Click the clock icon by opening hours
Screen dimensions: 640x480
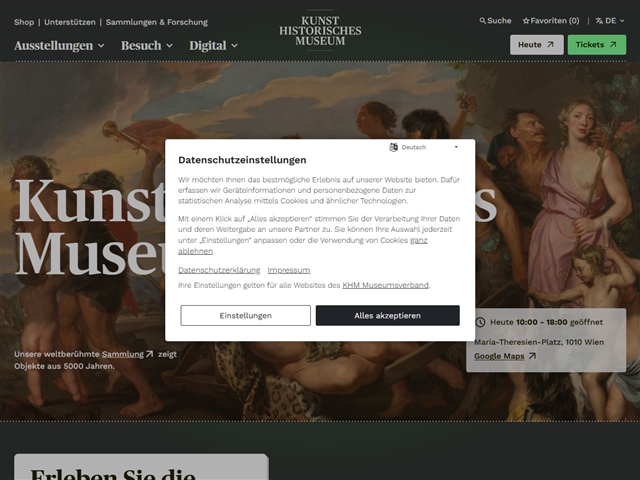(x=480, y=322)
